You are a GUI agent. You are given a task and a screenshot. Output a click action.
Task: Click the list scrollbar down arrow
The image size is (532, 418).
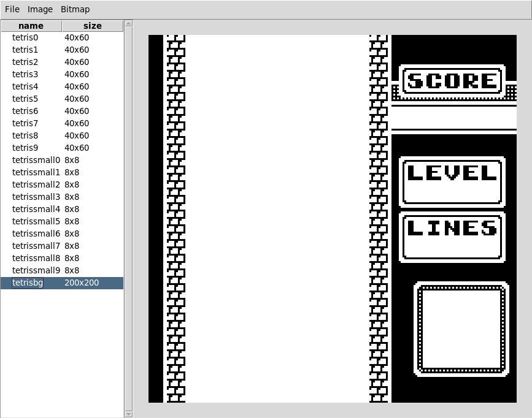click(129, 414)
